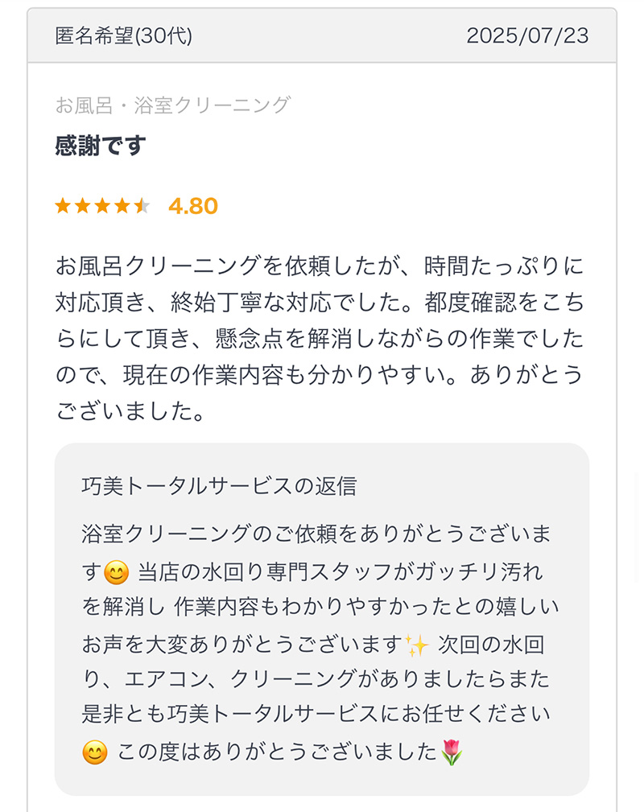Click reply line mentioning エアコン、クリーニング

click(x=316, y=679)
